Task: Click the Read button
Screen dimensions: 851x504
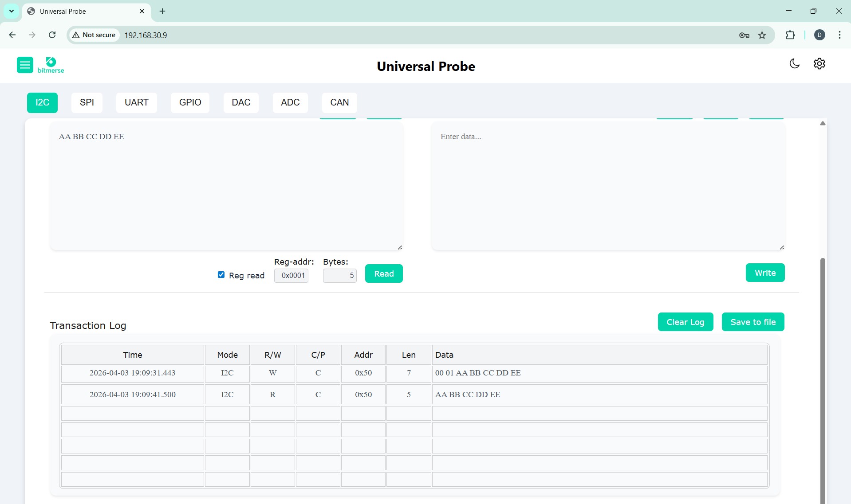Action: click(x=383, y=273)
